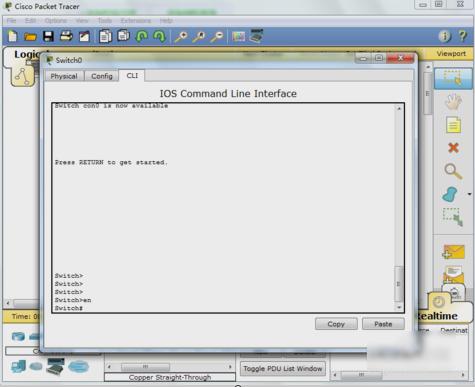Click the New file icon in toolbar
The height and width of the screenshot is (387, 475).
(x=12, y=36)
